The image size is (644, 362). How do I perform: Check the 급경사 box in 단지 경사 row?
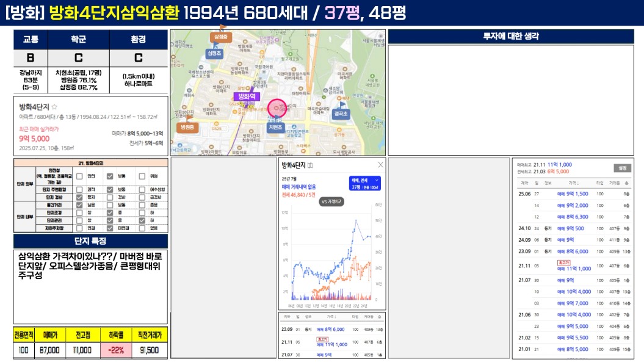142,197
